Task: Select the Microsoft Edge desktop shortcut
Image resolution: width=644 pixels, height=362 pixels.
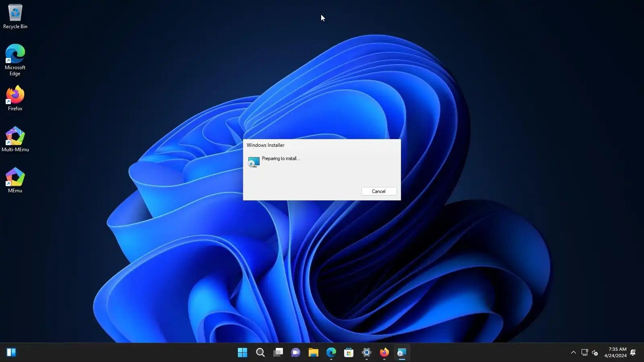Action: pyautogui.click(x=15, y=60)
